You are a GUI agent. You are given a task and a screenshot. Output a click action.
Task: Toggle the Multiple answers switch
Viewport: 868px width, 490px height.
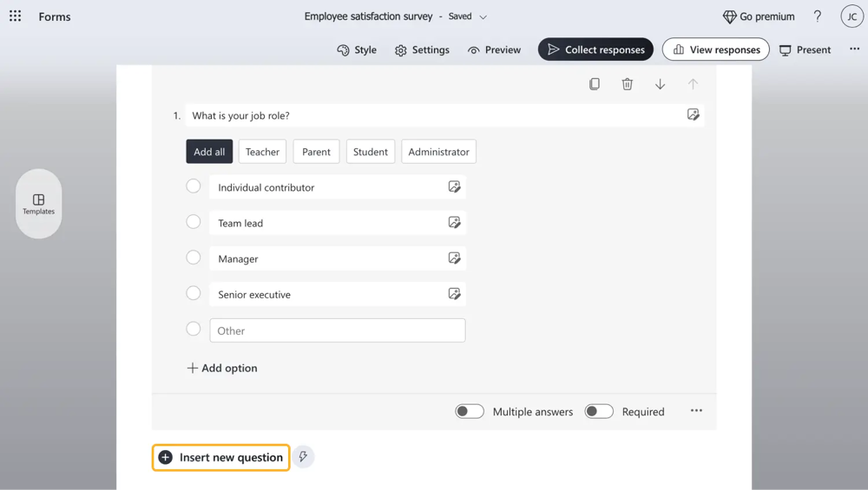pos(470,411)
